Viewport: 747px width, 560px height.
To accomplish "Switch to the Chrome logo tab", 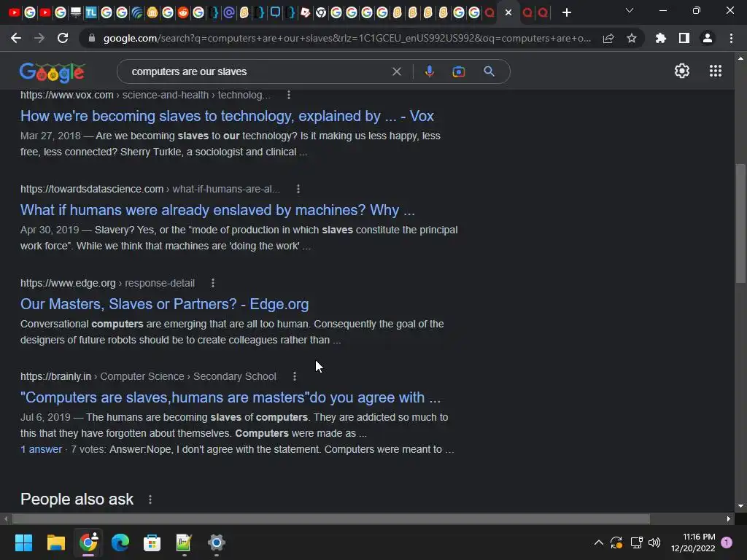I will point(321,13).
